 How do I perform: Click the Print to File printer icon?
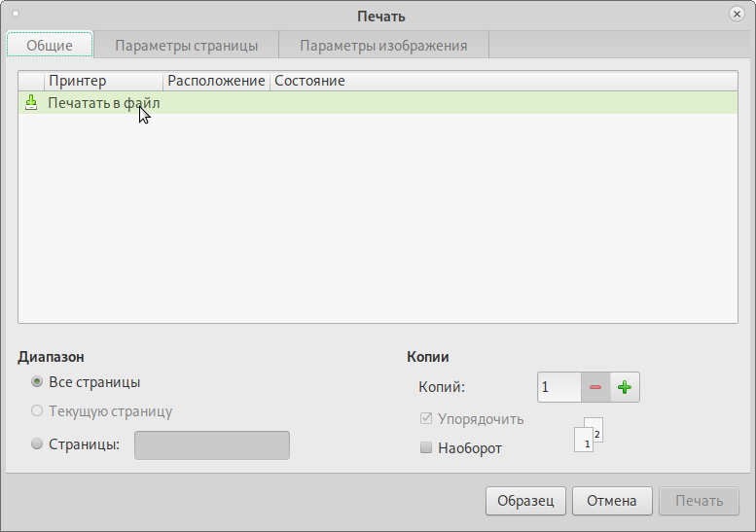point(30,102)
